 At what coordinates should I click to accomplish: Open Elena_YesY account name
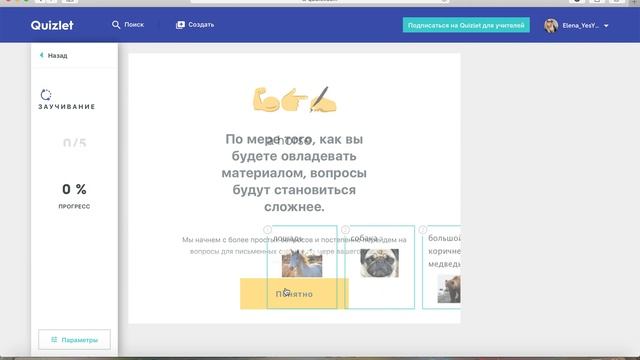coord(580,25)
